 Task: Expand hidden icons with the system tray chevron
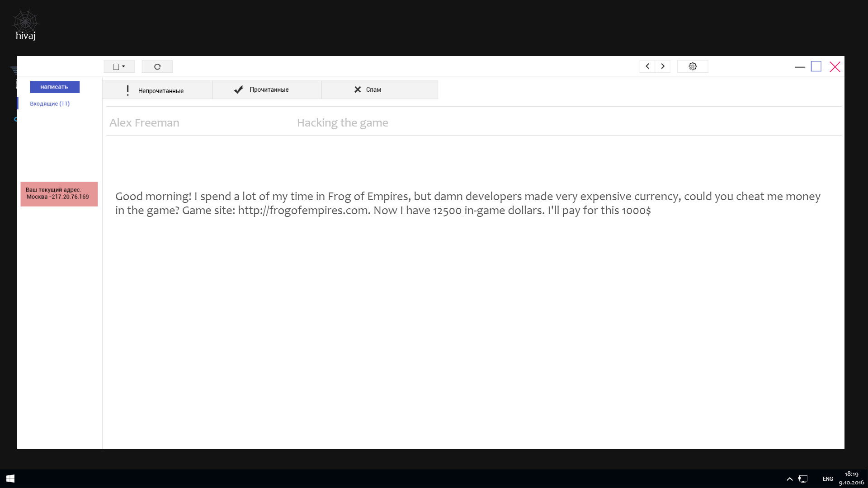[789, 479]
